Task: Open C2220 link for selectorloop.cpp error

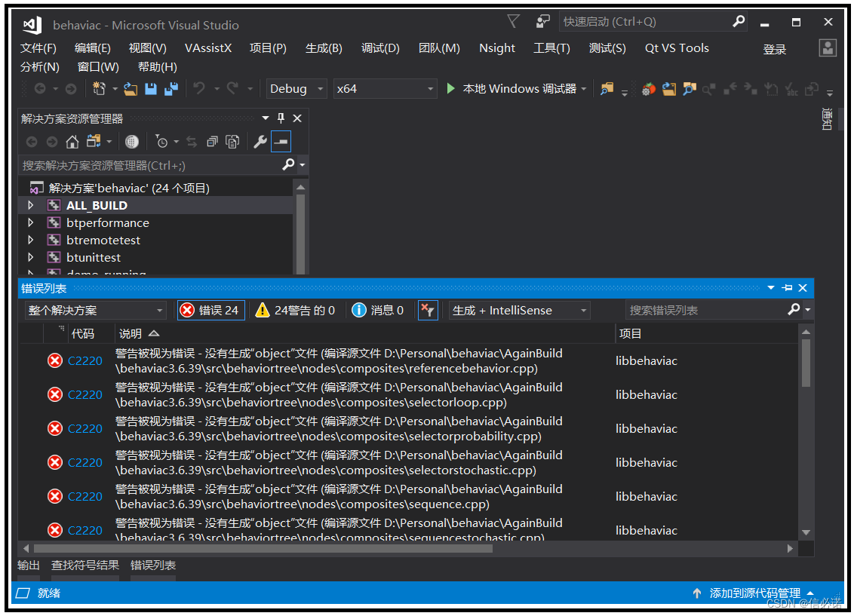Action: coord(85,394)
